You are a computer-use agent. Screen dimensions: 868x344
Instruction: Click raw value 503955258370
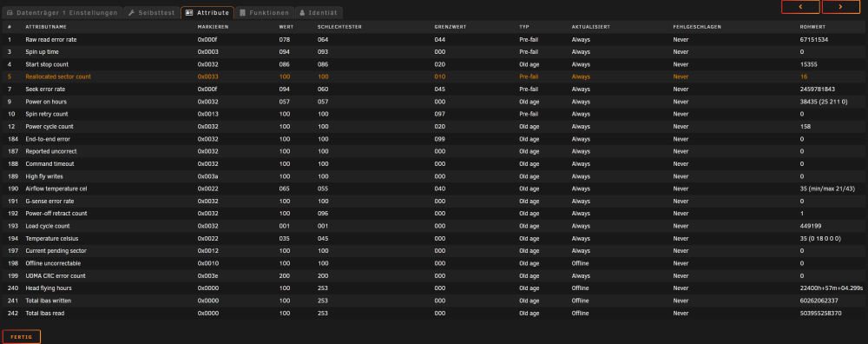click(x=820, y=313)
